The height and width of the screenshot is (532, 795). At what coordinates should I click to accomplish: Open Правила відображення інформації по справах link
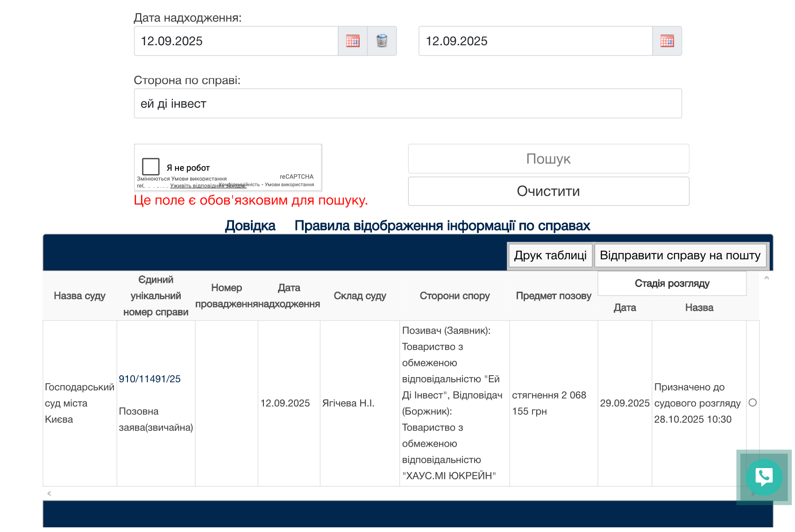pyautogui.click(x=442, y=226)
